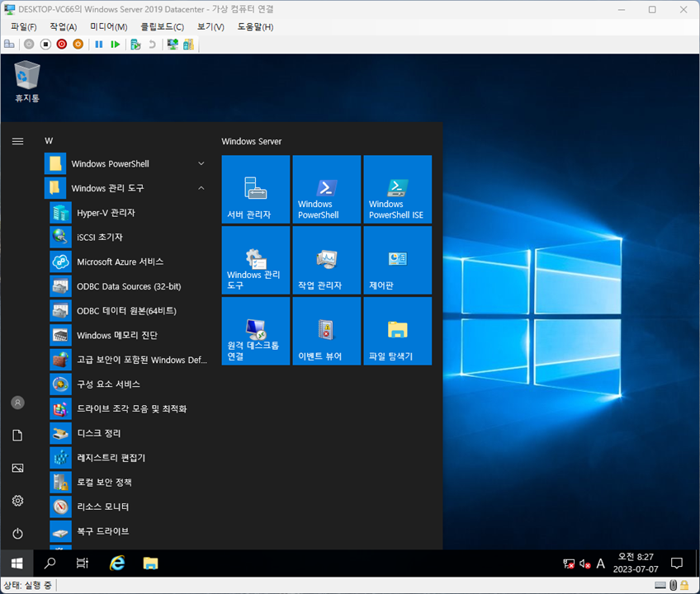Click the user account icon in the start sidebar
The width and height of the screenshot is (700, 594).
[x=17, y=403]
